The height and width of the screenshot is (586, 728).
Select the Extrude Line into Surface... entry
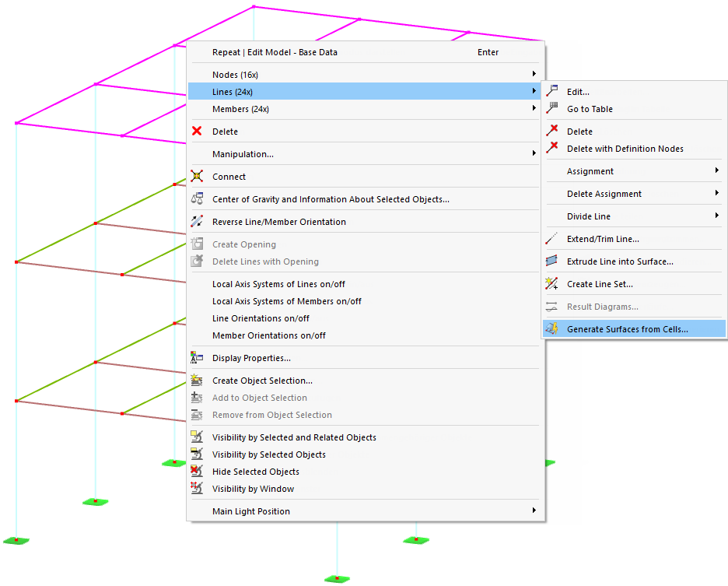(x=634, y=261)
